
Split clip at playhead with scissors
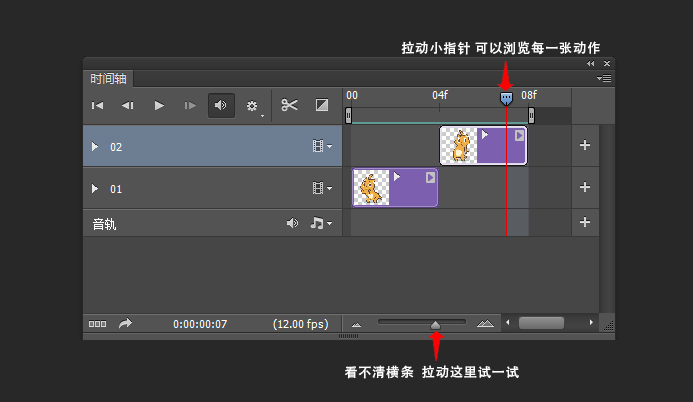(x=289, y=105)
